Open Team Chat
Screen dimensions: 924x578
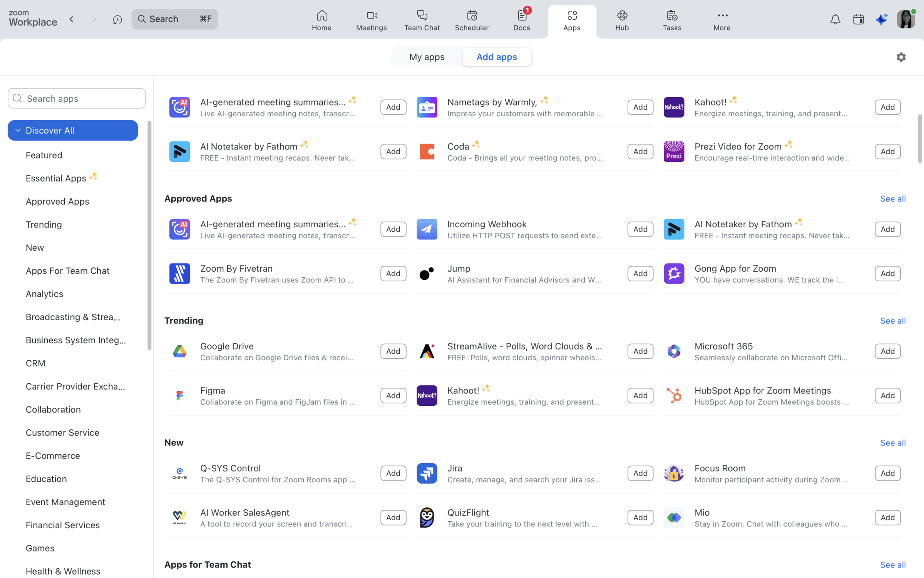coord(422,20)
